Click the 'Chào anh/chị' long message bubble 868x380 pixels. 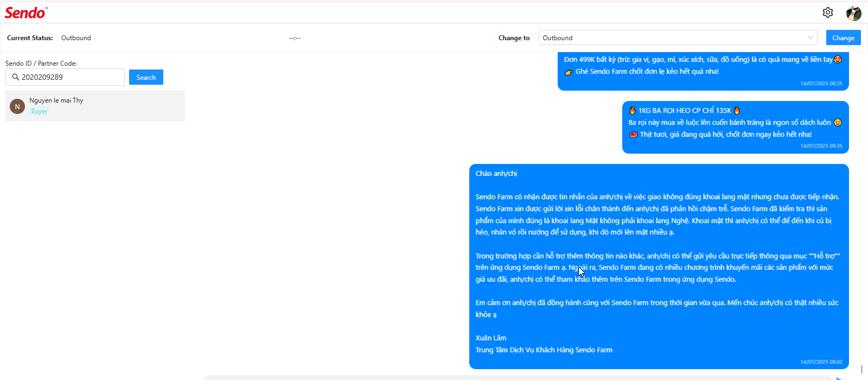[659, 267]
